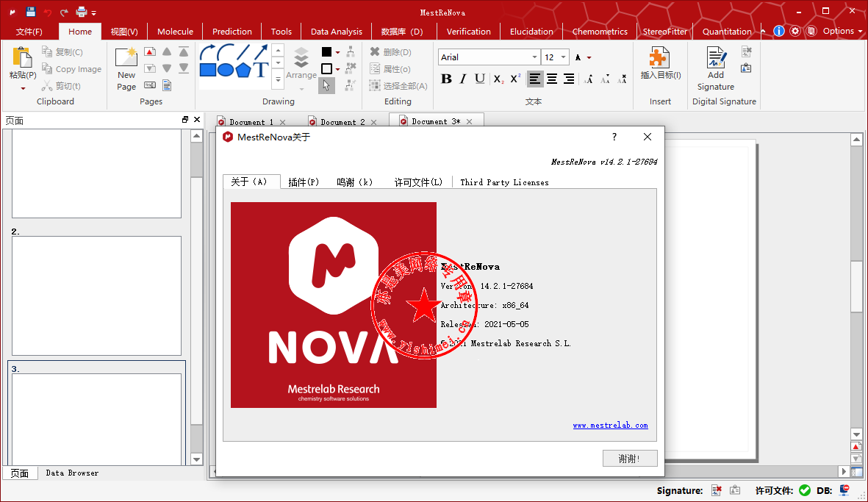Click the license OK green check icon

(805, 490)
